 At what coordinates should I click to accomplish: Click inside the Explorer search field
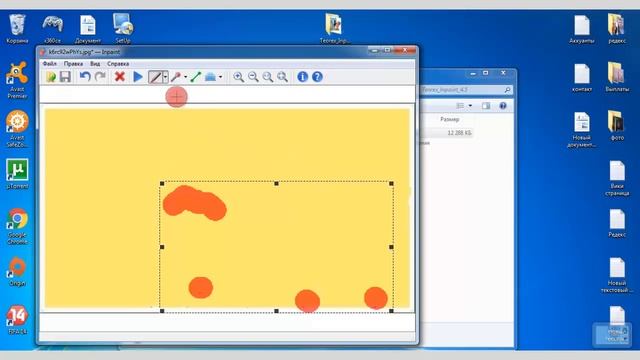click(x=466, y=90)
